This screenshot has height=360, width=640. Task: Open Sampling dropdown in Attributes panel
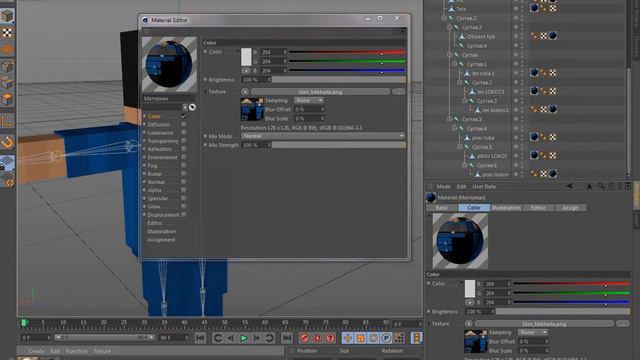pyautogui.click(x=533, y=333)
